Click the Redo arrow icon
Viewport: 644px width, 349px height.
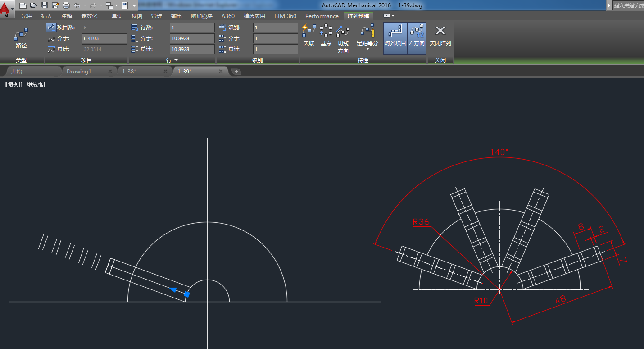93,5
